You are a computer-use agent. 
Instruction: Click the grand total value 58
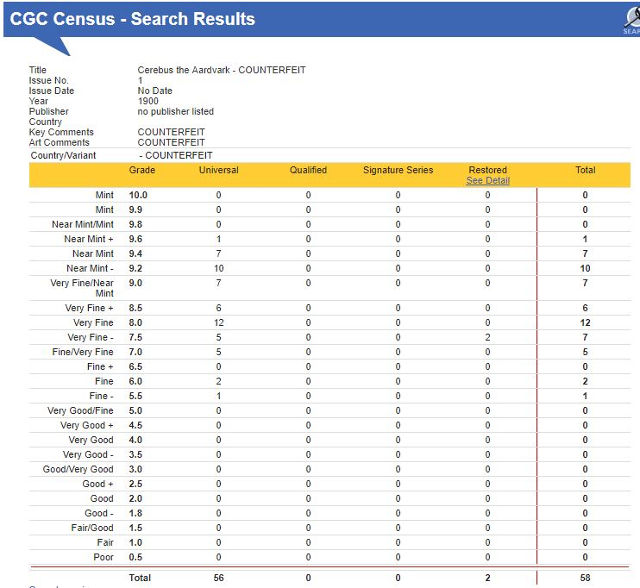tap(585, 578)
